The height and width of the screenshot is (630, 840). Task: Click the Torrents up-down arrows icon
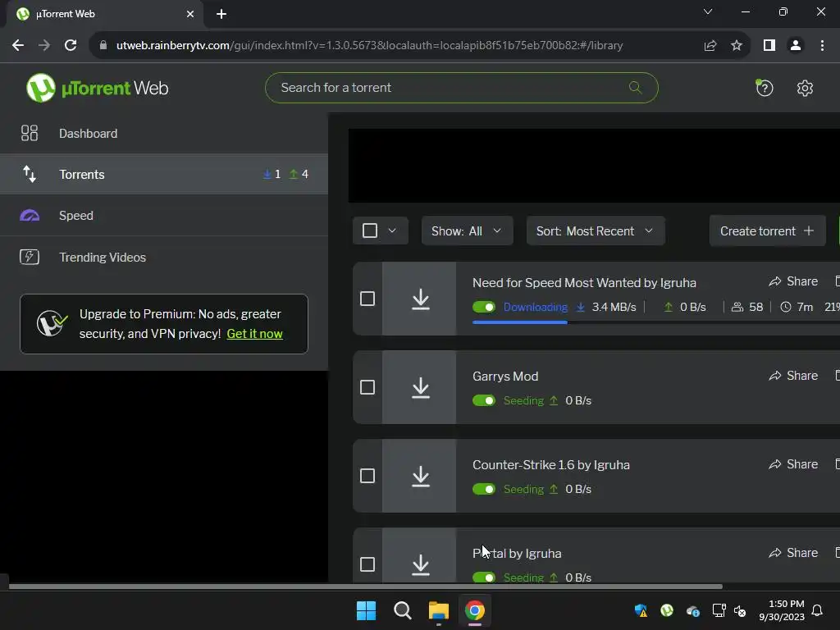(30, 174)
